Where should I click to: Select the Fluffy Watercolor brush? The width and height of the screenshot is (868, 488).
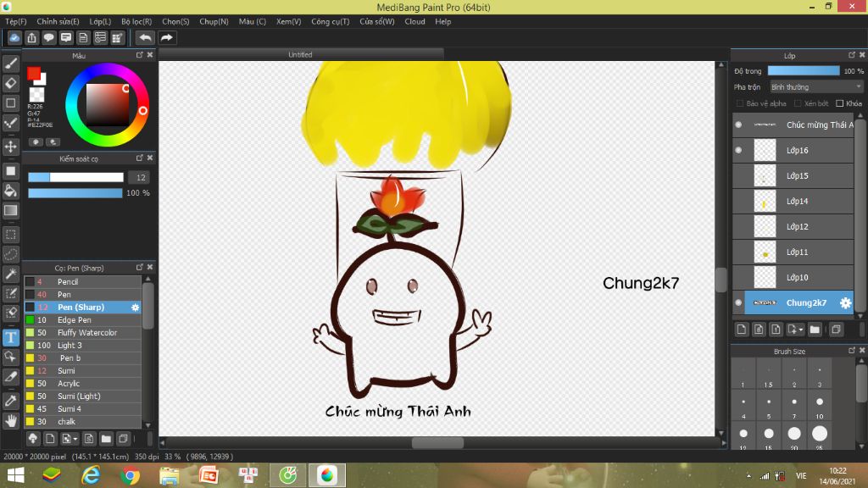pyautogui.click(x=83, y=332)
